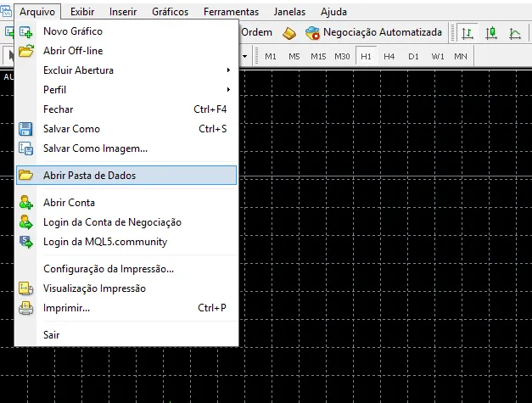Click the Novo Gráfico chart icon

(x=25, y=31)
